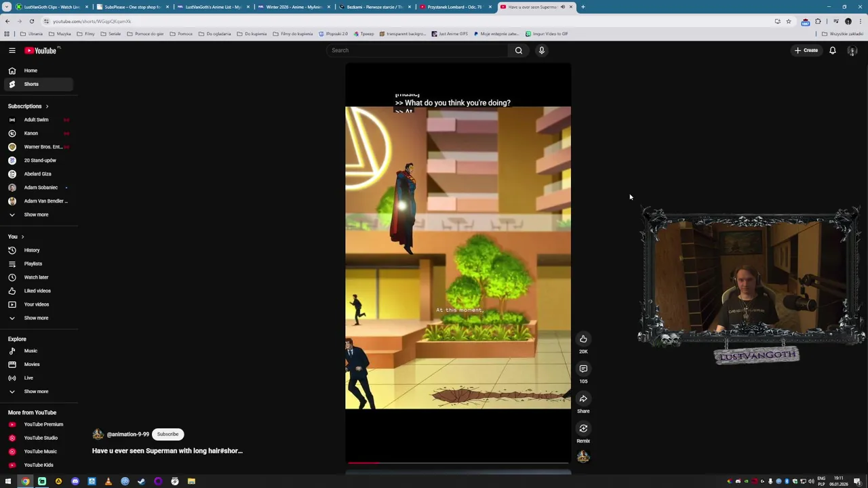Open the YouTube hamburger guide menu

point(12,50)
